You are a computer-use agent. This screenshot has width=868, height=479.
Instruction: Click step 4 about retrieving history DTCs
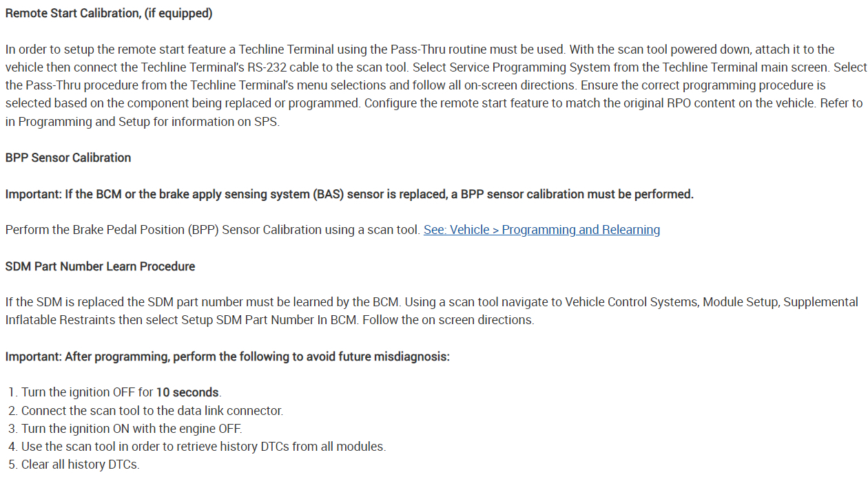click(x=203, y=447)
